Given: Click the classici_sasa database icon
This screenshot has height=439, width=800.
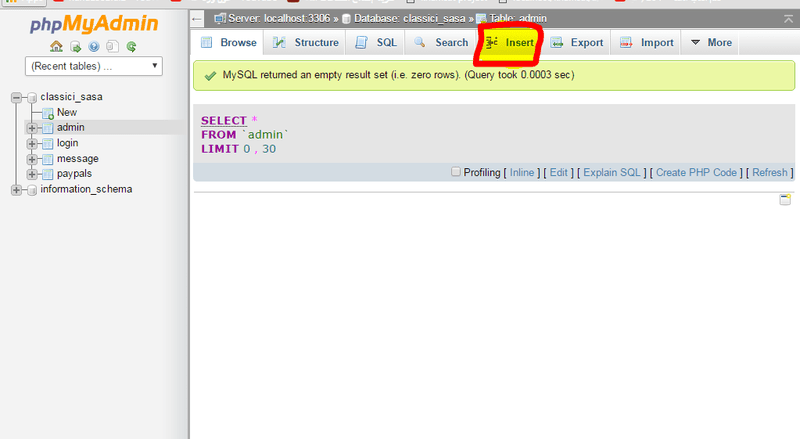Looking at the screenshot, I should coord(32,97).
